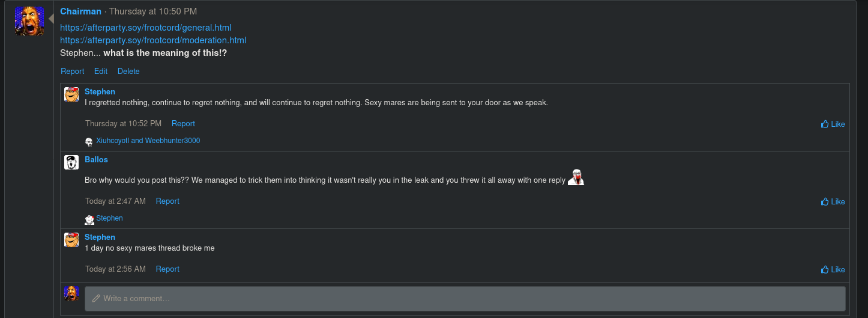Open the frootcord general.html link

pos(146,28)
